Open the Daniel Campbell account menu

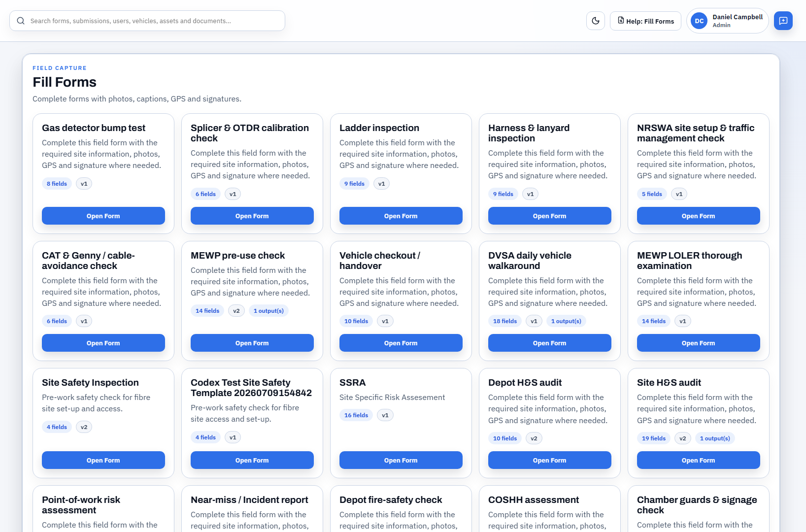point(727,21)
